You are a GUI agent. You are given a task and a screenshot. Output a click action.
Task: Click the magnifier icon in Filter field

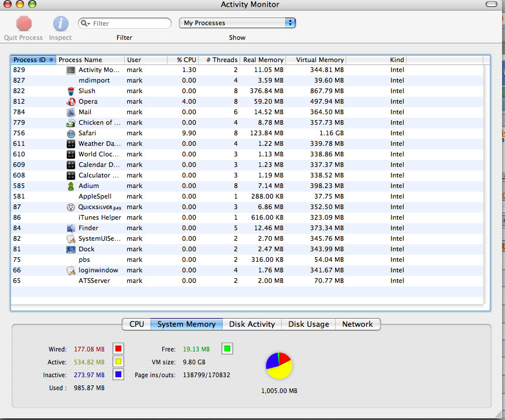85,23
